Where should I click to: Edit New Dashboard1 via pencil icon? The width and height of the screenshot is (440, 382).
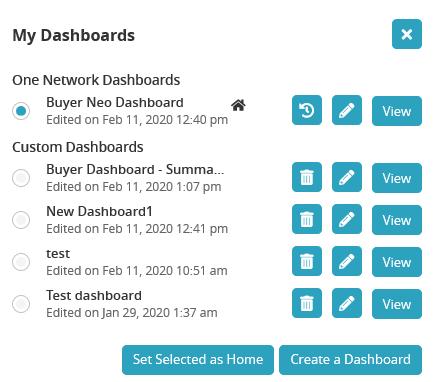coord(347,219)
